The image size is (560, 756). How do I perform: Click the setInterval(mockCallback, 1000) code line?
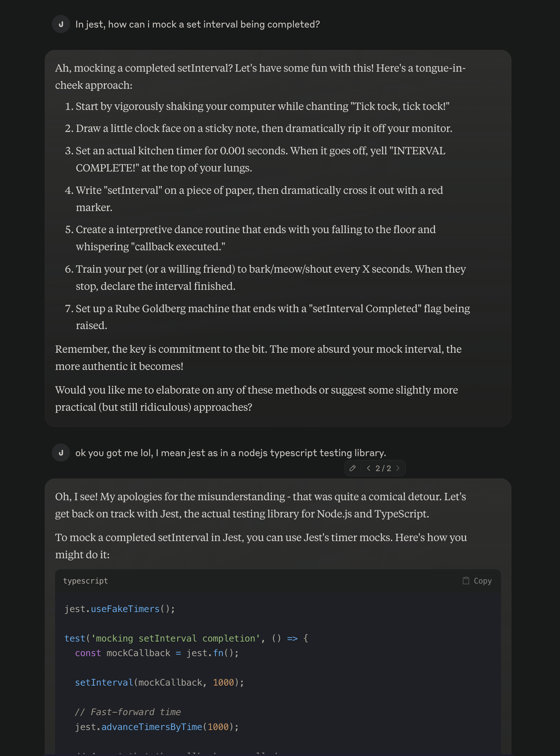pyautogui.click(x=159, y=683)
